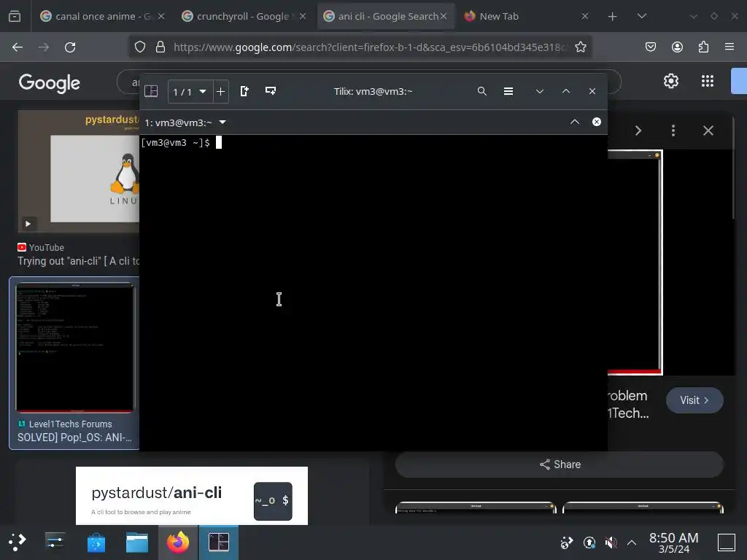This screenshot has height=560, width=747.
Task: Click inside the Tilix terminal prompt area
Action: pyautogui.click(x=373, y=292)
